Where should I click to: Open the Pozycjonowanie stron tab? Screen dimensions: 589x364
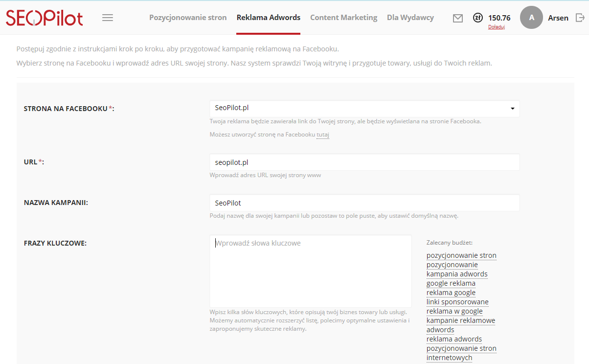pos(188,18)
